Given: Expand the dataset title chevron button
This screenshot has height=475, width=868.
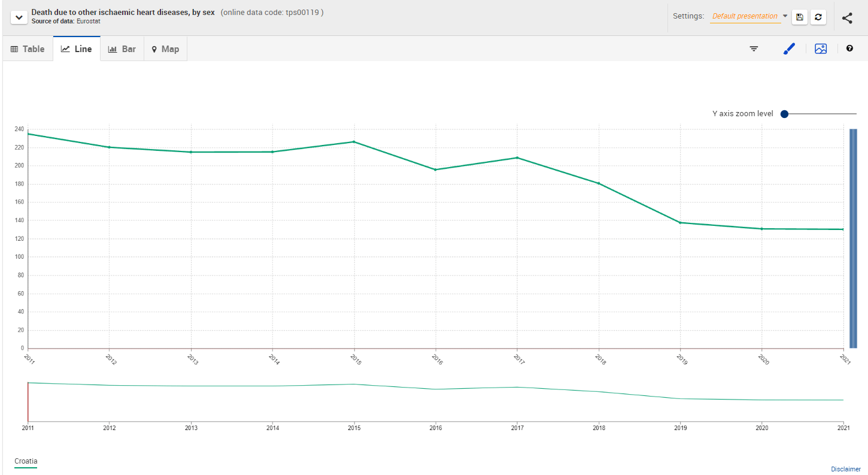Looking at the screenshot, I should point(19,17).
